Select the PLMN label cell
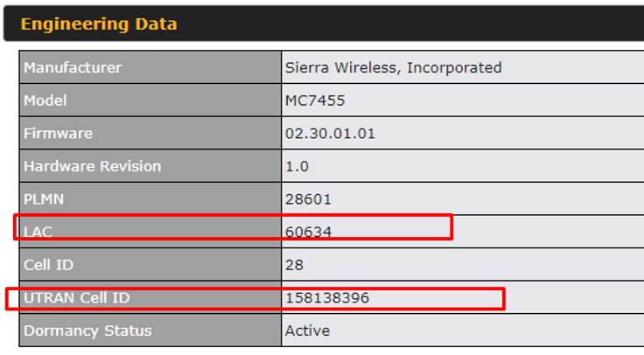 point(150,198)
